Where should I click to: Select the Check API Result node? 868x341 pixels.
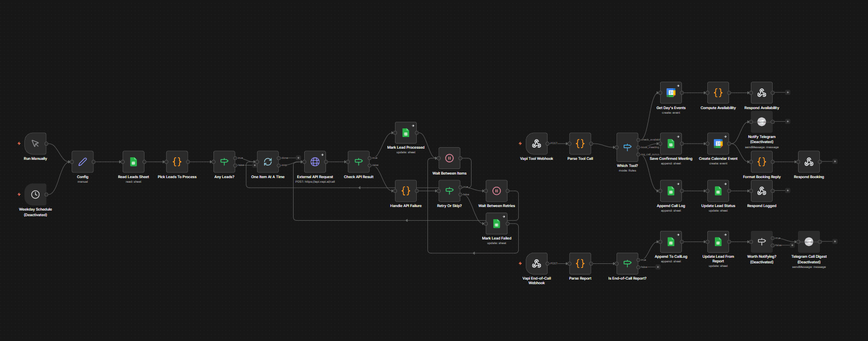coord(358,162)
